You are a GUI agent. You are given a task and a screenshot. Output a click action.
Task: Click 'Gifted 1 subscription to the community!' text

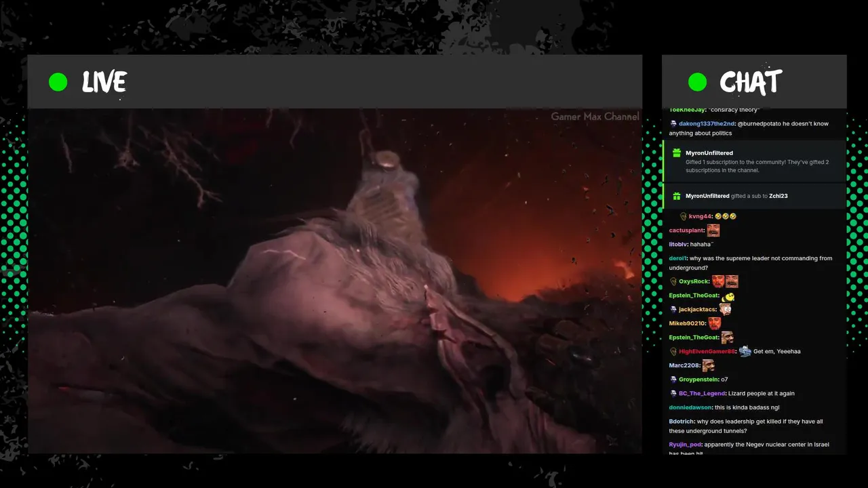tap(735, 163)
